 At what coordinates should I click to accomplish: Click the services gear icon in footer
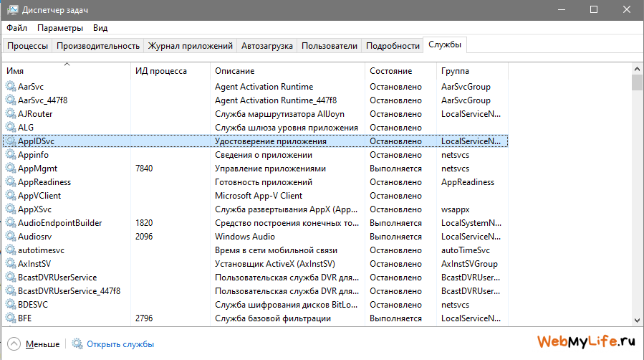click(x=77, y=344)
